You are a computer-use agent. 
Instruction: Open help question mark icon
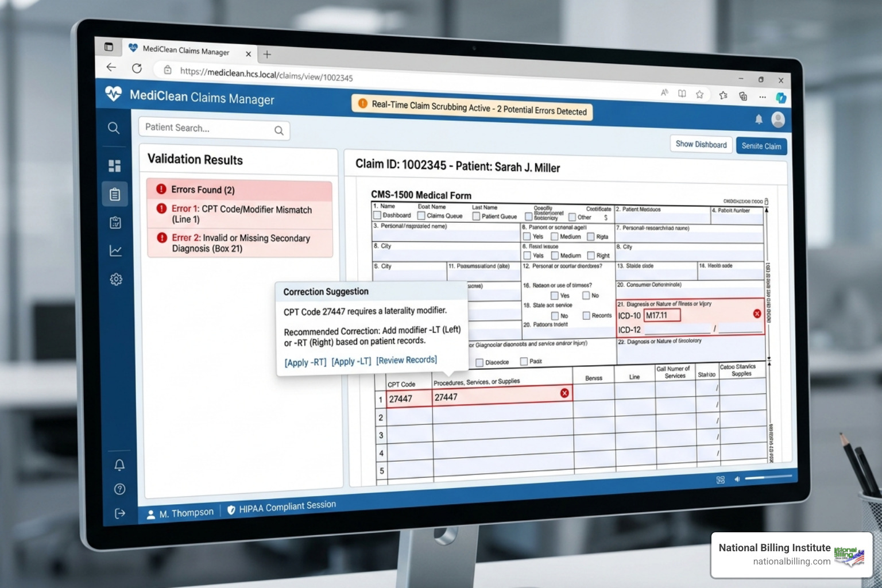tap(119, 489)
